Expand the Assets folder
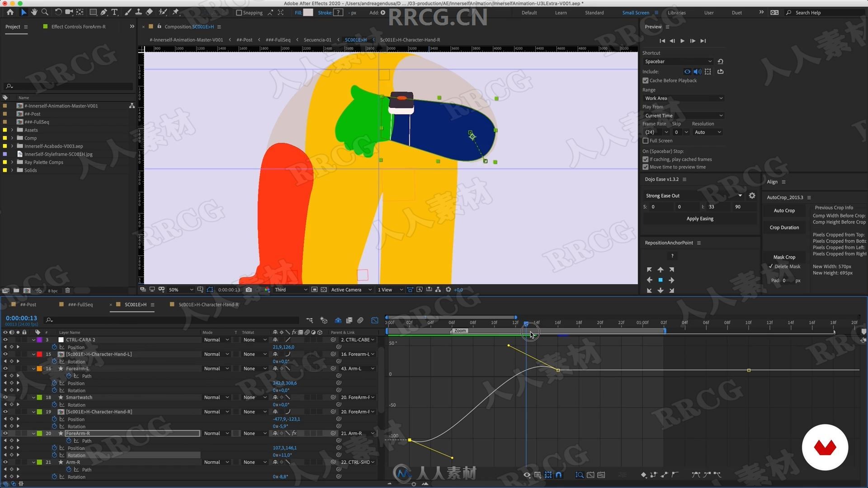Viewport: 868px width, 488px height. coord(12,130)
